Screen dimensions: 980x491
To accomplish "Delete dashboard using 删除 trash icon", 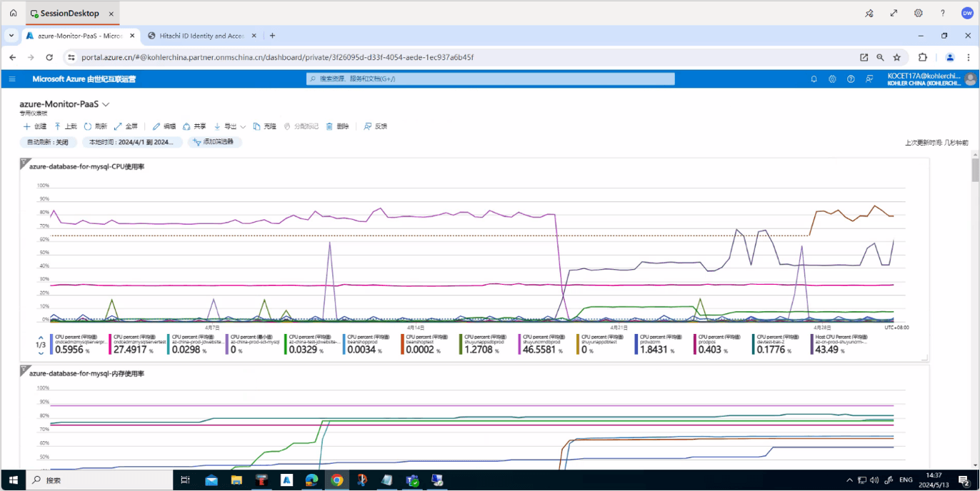I will click(337, 126).
